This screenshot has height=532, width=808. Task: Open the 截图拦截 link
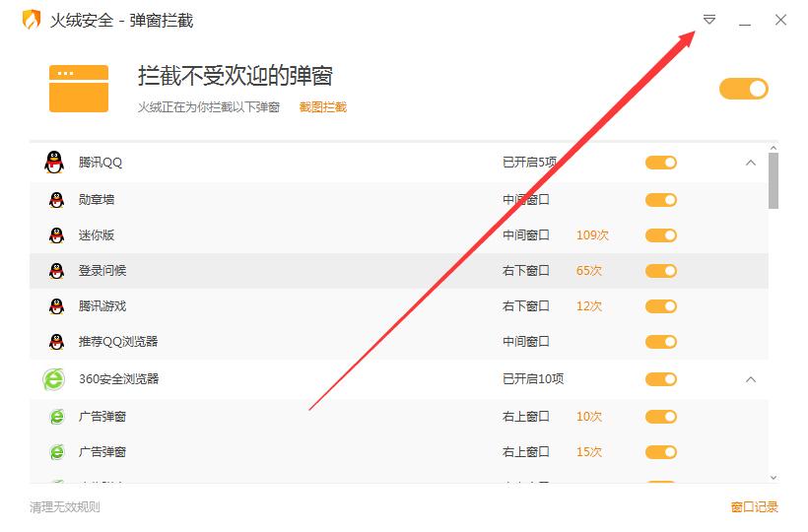tap(323, 107)
